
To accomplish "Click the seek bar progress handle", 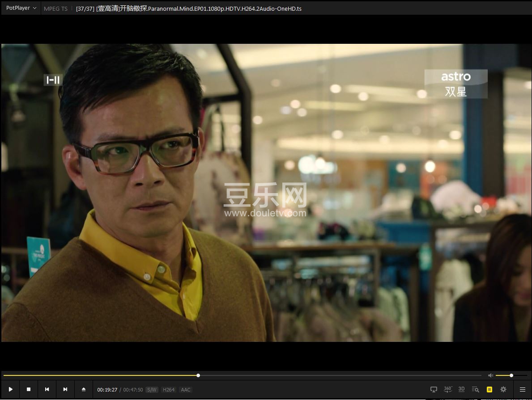I will [x=198, y=375].
